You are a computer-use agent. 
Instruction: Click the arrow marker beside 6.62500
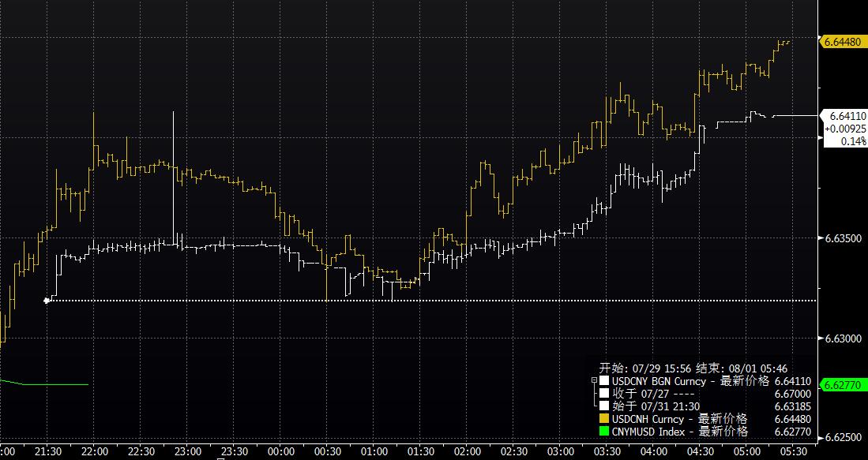pos(820,437)
